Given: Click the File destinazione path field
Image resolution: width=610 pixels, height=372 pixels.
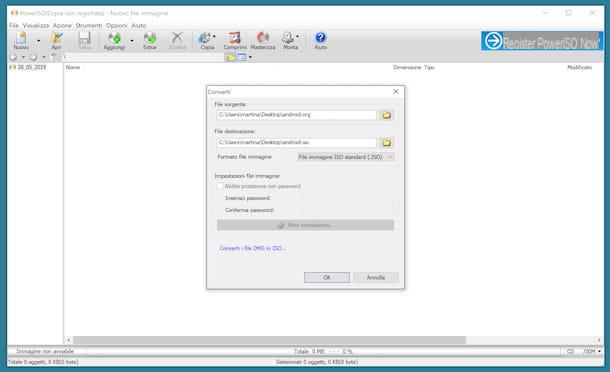Looking at the screenshot, I should click(x=296, y=143).
